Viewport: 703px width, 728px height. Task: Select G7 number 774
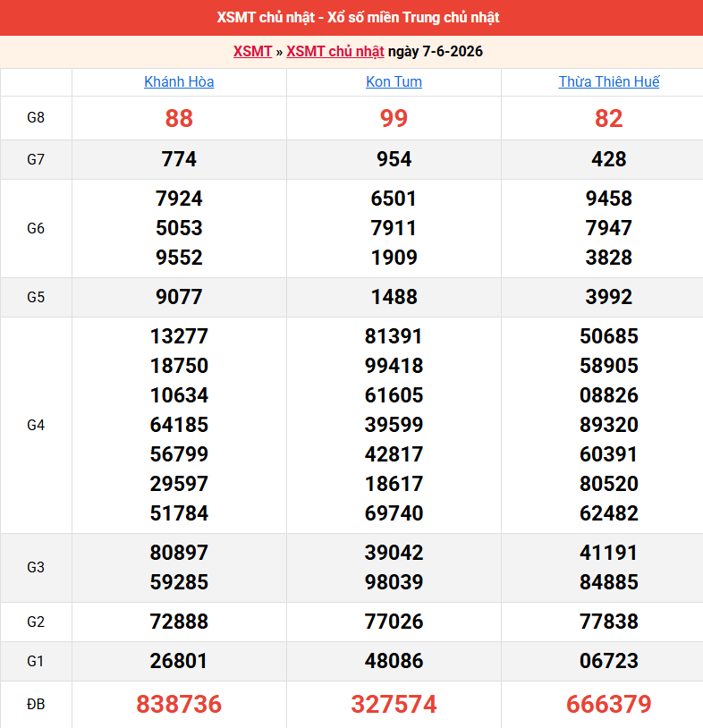[179, 159]
